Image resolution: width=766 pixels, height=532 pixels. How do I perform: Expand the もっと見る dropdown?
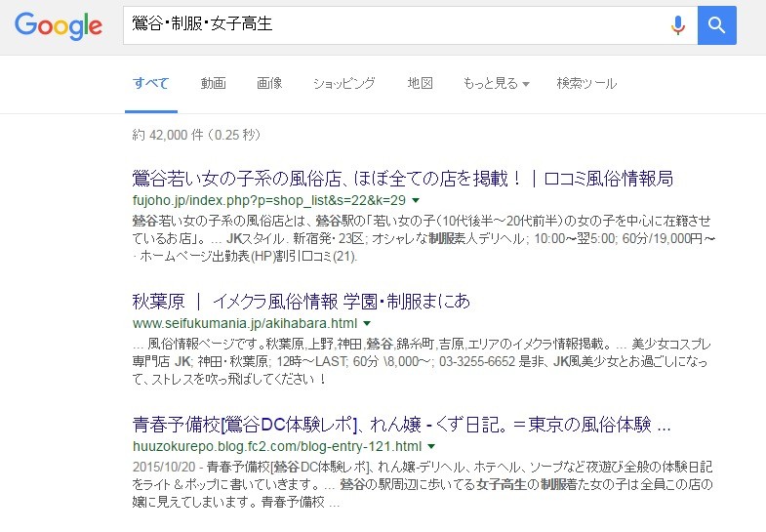[496, 83]
